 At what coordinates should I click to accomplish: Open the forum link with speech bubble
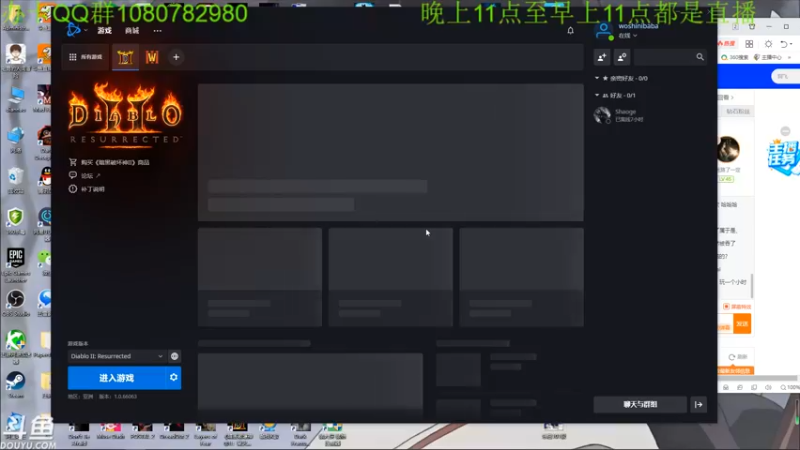coord(85,176)
